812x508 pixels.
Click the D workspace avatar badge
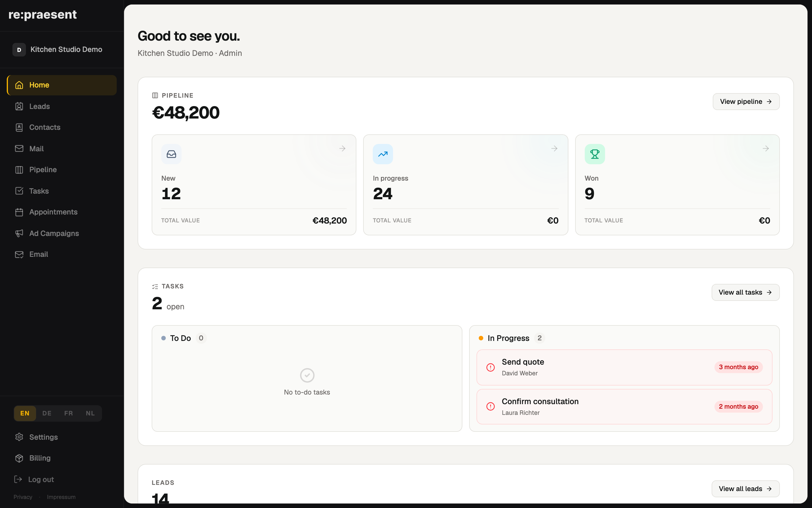click(19, 50)
